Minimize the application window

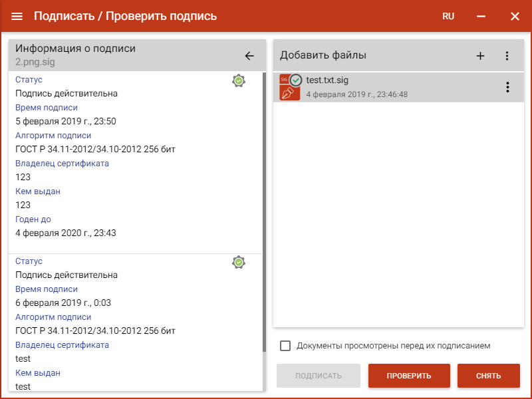[481, 16]
